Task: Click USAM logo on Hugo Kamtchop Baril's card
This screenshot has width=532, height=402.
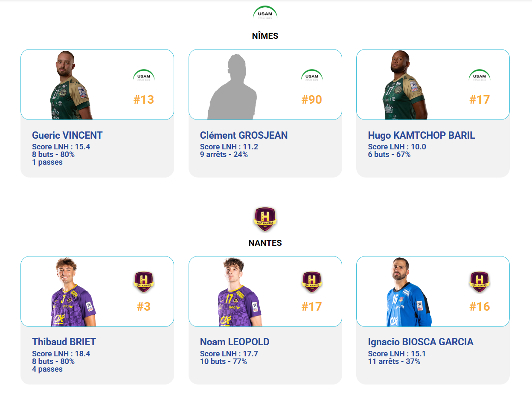Action: tap(480, 76)
